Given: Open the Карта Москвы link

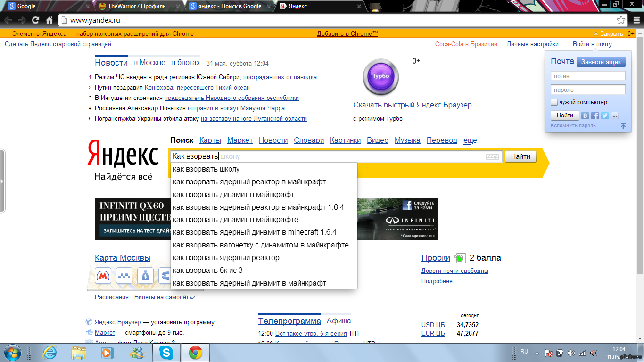Looking at the screenshot, I should (123, 258).
